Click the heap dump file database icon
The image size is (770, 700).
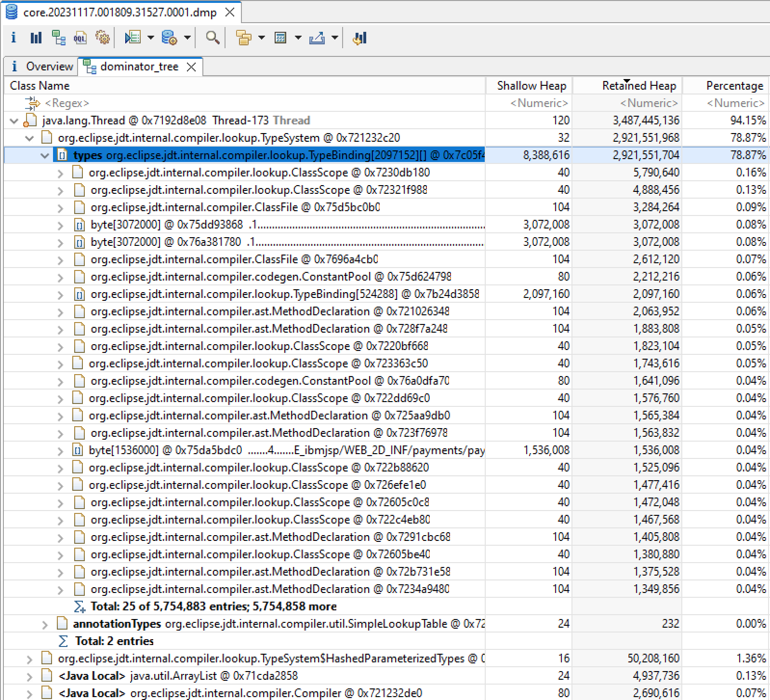[x=11, y=12]
